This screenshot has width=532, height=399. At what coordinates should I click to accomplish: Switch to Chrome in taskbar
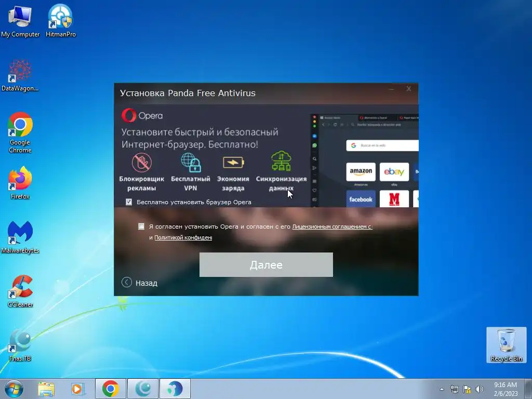pyautogui.click(x=111, y=389)
